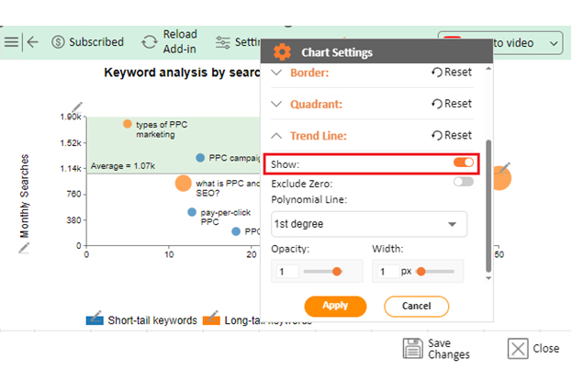The height and width of the screenshot is (392, 572).
Task: Click the Subscribed label in the toolbar
Action: point(96,42)
